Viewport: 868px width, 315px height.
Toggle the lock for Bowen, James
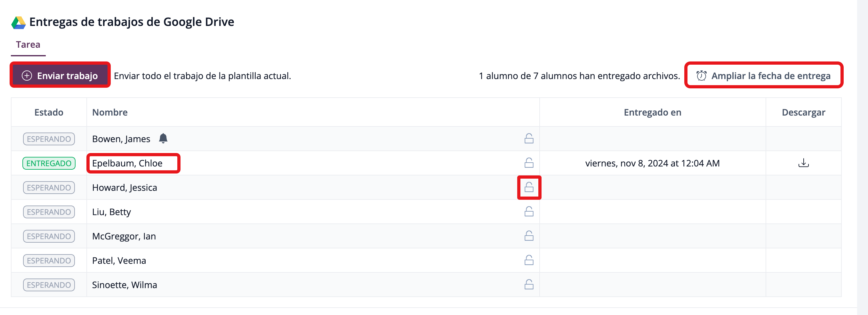coord(529,139)
